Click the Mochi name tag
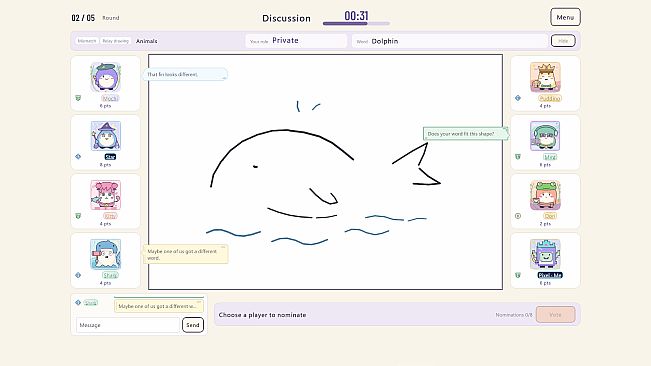The width and height of the screenshot is (651, 366). (x=110, y=98)
